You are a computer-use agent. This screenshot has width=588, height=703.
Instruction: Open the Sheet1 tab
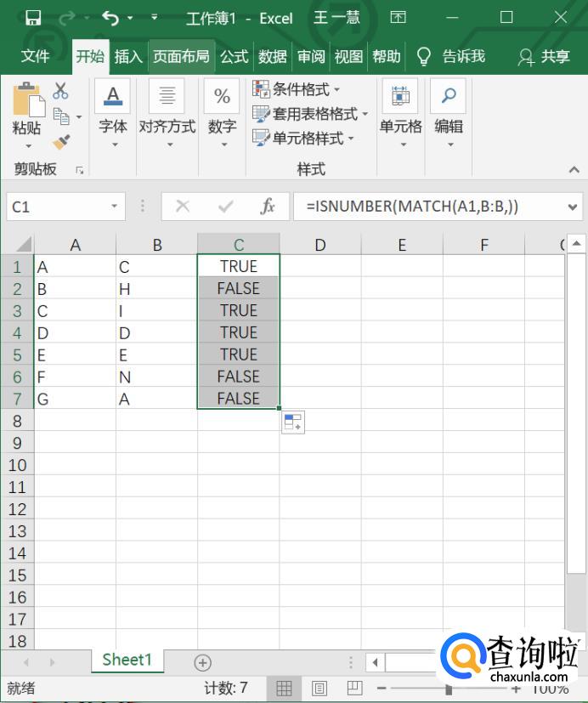[127, 660]
